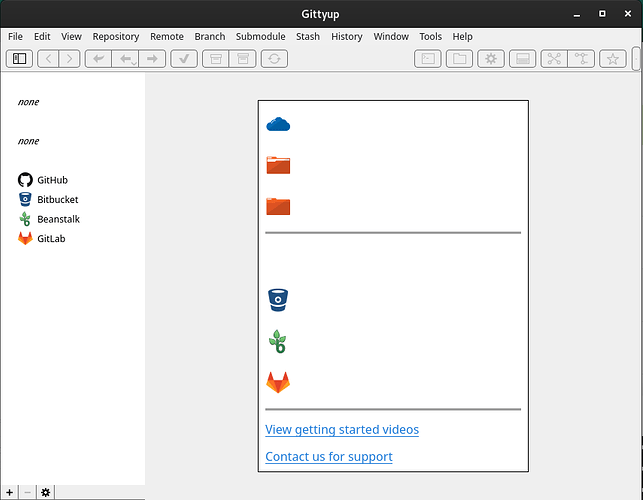
Task: Open file manager with the folder toolbar icon
Action: [x=459, y=59]
